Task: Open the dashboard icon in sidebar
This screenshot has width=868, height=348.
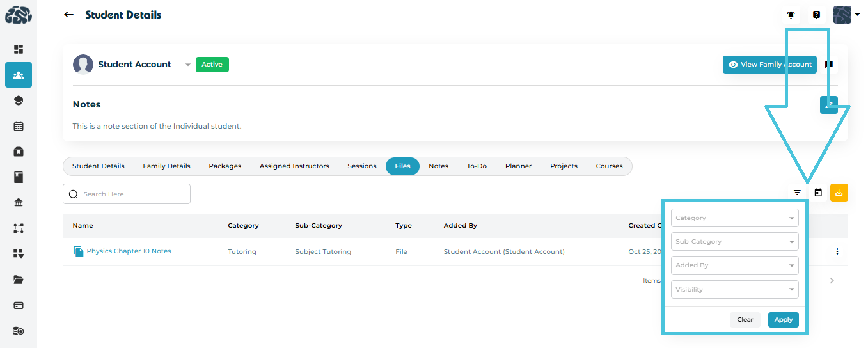Action: (19, 49)
